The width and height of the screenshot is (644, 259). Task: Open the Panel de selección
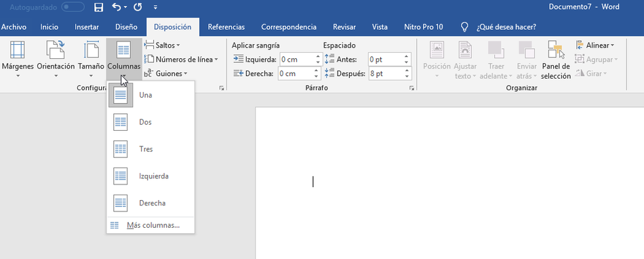point(556,60)
